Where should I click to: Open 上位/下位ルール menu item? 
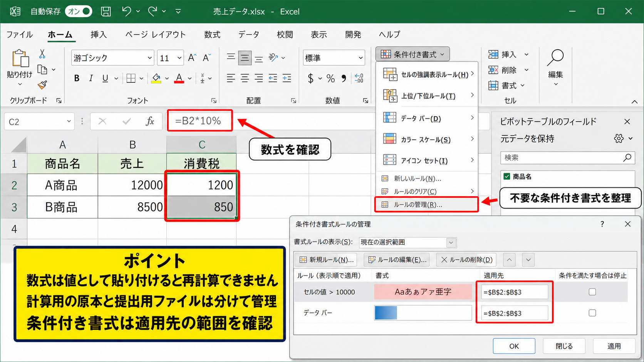tap(427, 96)
